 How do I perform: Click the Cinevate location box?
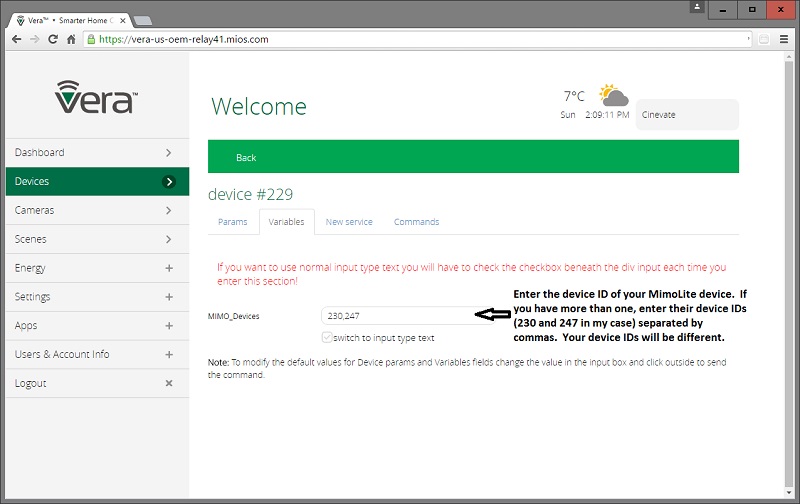click(x=687, y=114)
